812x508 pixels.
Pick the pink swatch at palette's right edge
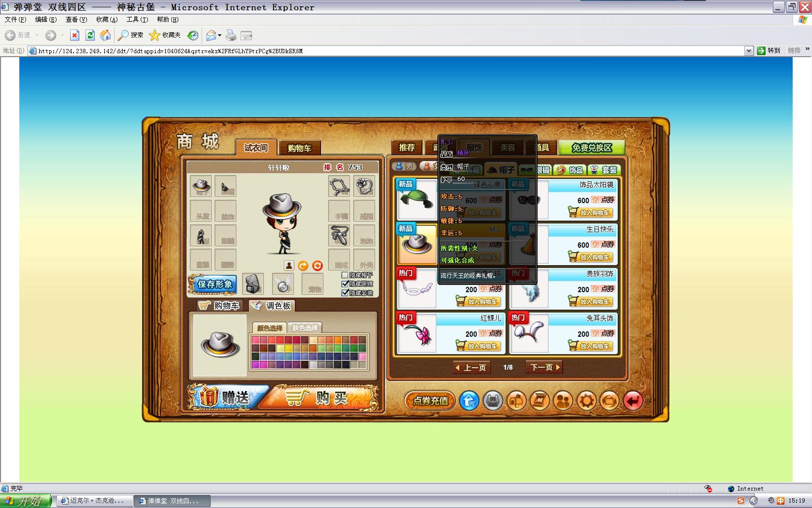[x=362, y=357]
